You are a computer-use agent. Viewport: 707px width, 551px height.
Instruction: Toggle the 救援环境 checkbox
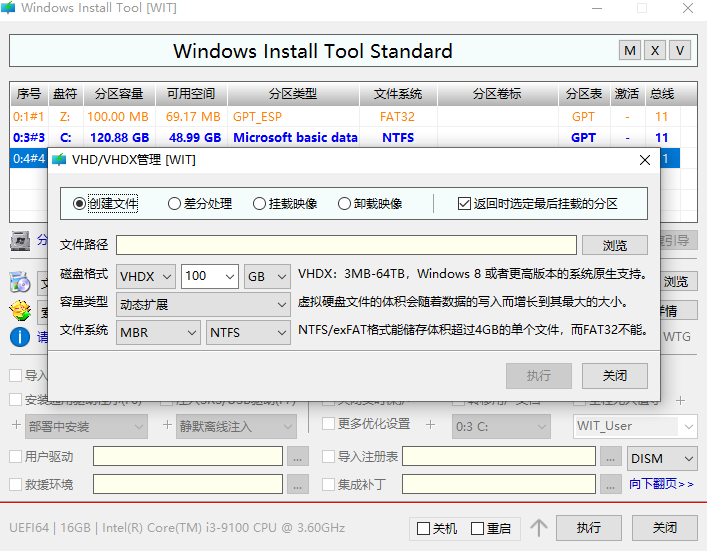tap(16, 484)
